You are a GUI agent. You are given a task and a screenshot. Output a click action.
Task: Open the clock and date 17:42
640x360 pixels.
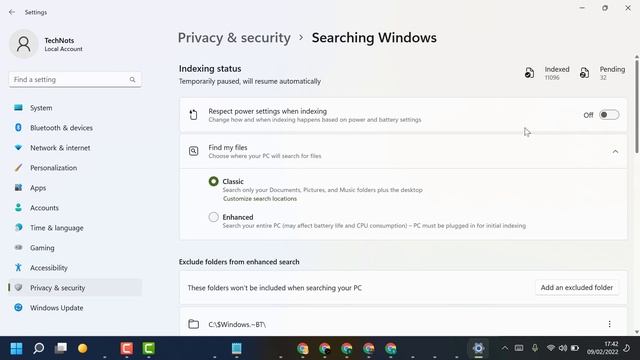click(x=602, y=348)
